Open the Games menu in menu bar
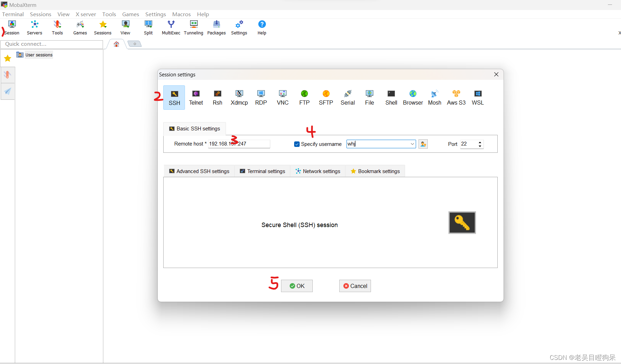This screenshot has height=364, width=621. pyautogui.click(x=131, y=14)
